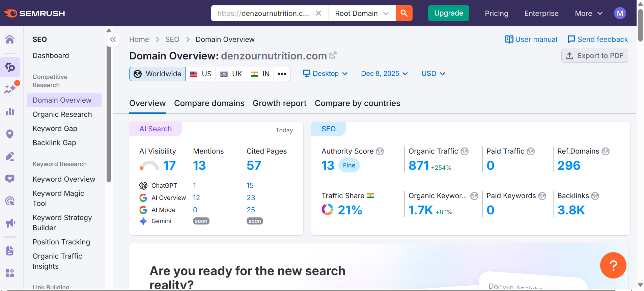Switch to Compare domains tab
644x291 pixels.
(209, 103)
